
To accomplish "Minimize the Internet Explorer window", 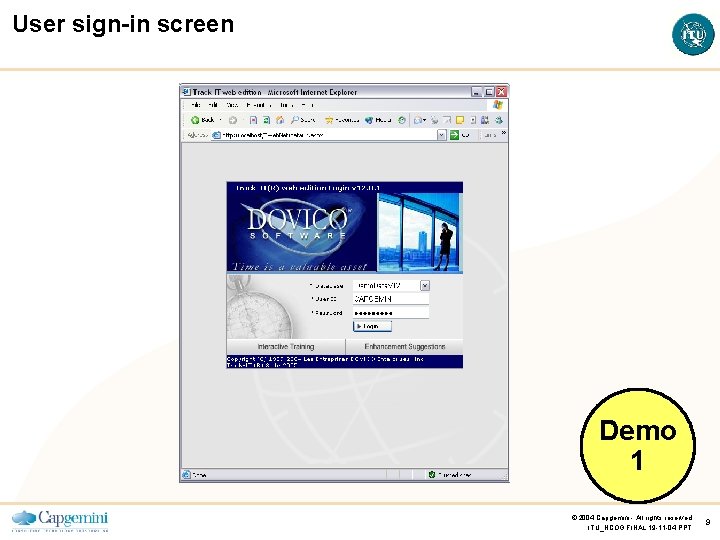I will pyautogui.click(x=477, y=92).
